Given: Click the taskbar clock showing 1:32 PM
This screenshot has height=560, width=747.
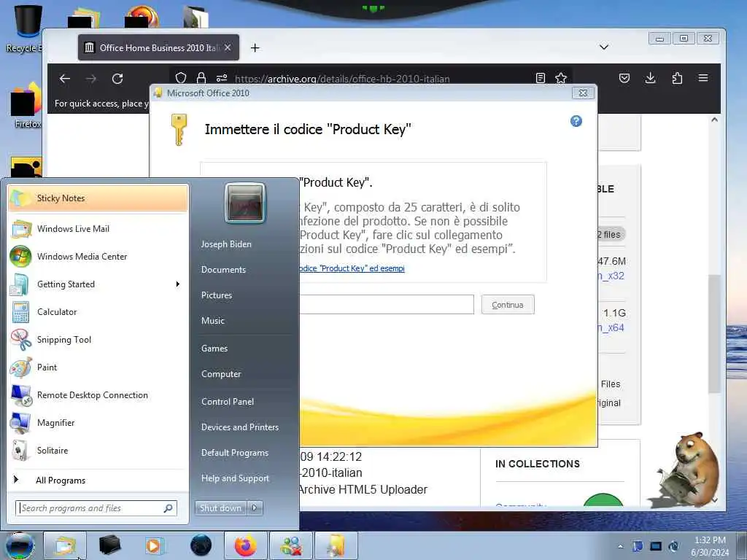Looking at the screenshot, I should pos(710,546).
